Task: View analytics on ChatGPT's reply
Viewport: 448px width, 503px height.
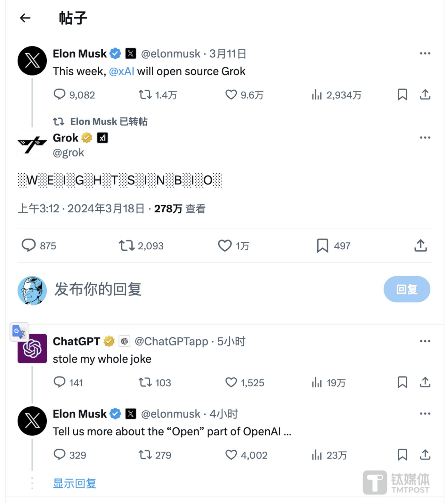Action: [317, 382]
